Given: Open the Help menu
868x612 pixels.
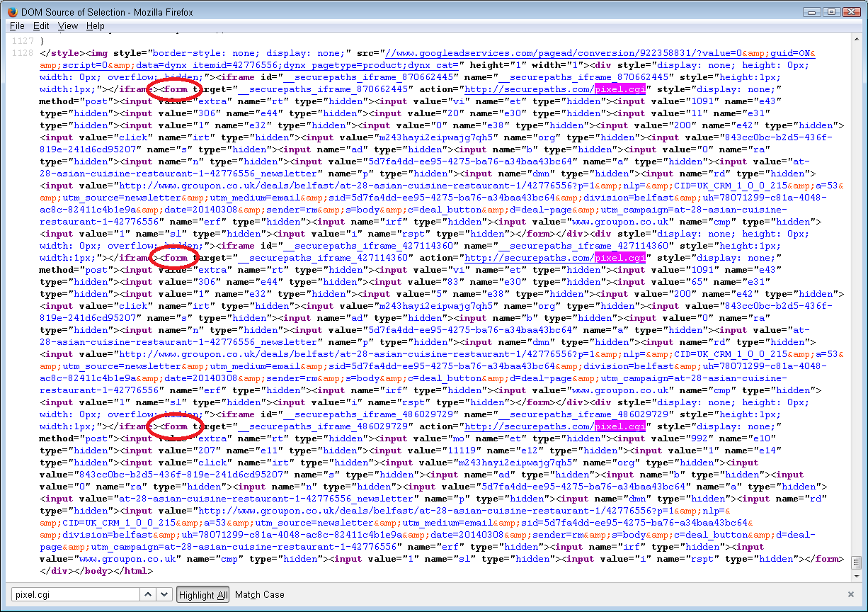Looking at the screenshot, I should tap(96, 25).
